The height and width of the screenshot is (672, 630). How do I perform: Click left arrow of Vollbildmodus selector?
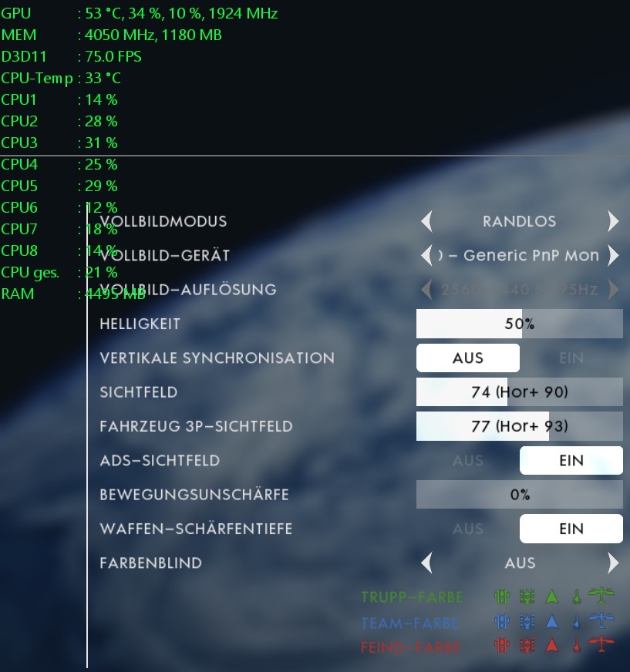click(x=426, y=221)
